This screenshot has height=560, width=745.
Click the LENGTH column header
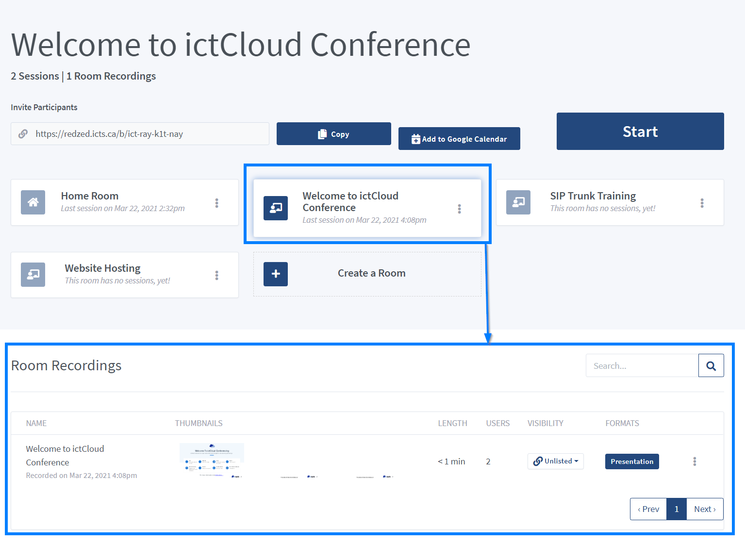pyautogui.click(x=453, y=423)
